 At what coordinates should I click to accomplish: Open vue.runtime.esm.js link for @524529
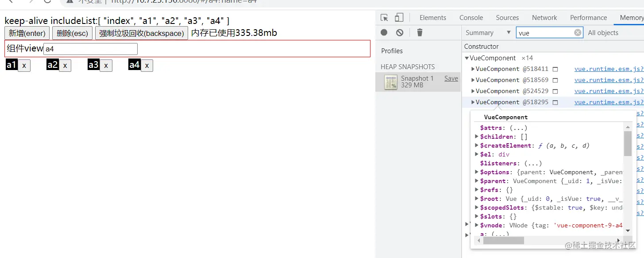point(609,91)
